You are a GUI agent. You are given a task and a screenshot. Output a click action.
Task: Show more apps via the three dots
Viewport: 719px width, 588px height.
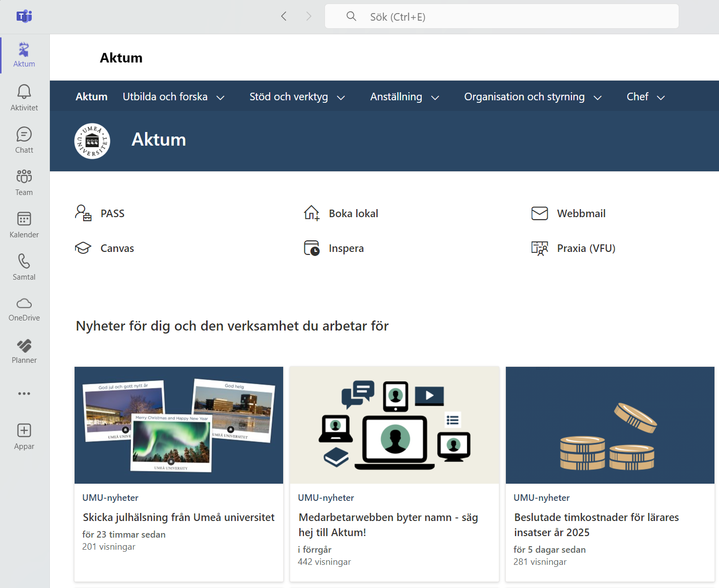[24, 394]
